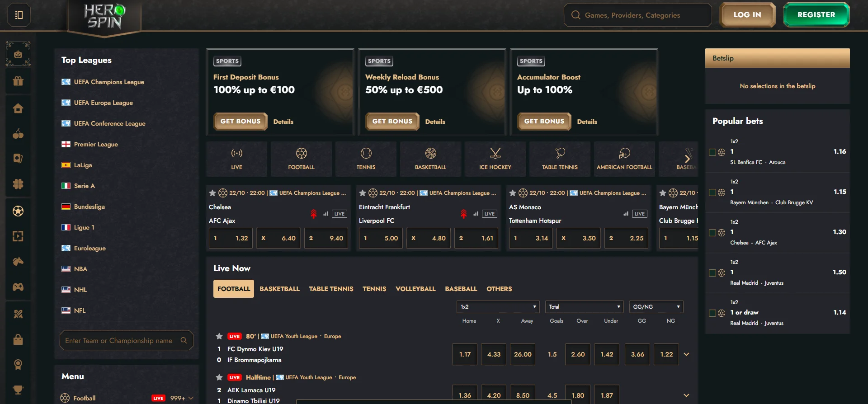Switch to FOOTBALL tab in Live Now
The image size is (868, 404).
(234, 289)
